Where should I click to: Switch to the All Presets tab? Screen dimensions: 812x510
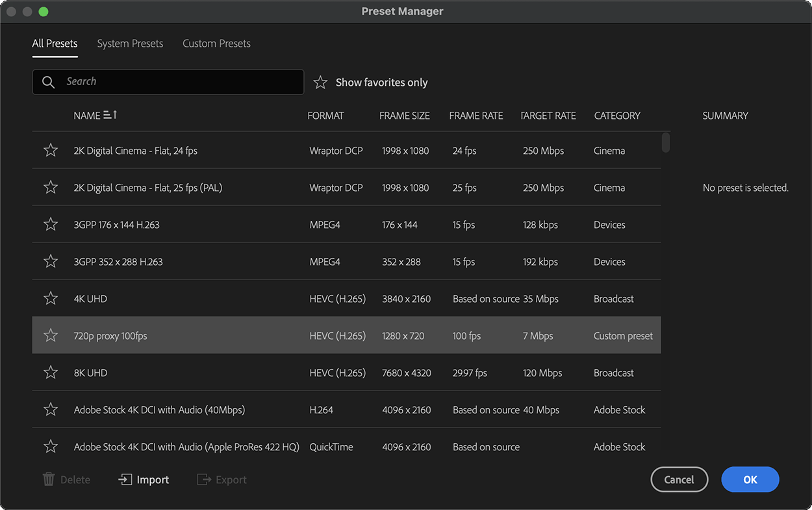pos(55,44)
